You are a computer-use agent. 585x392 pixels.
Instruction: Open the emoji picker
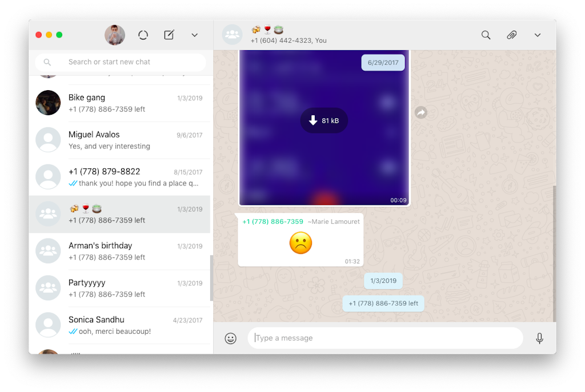(x=230, y=338)
